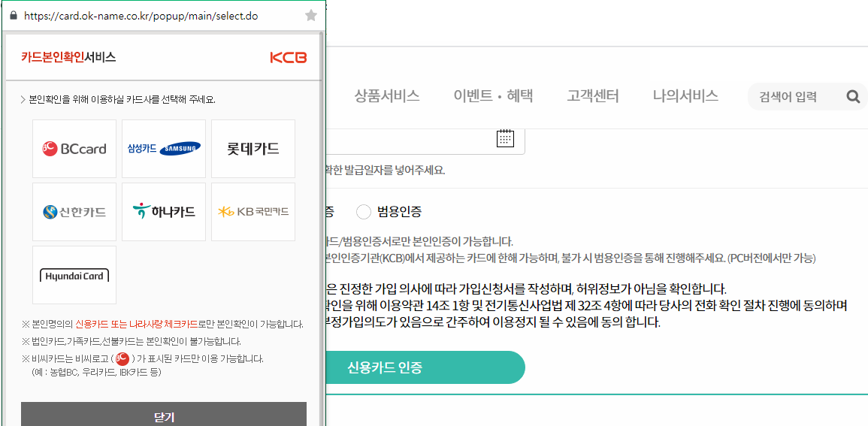Choose Hana Card (하나카드) tile
Screen dimensions: 868x426
pos(164,212)
